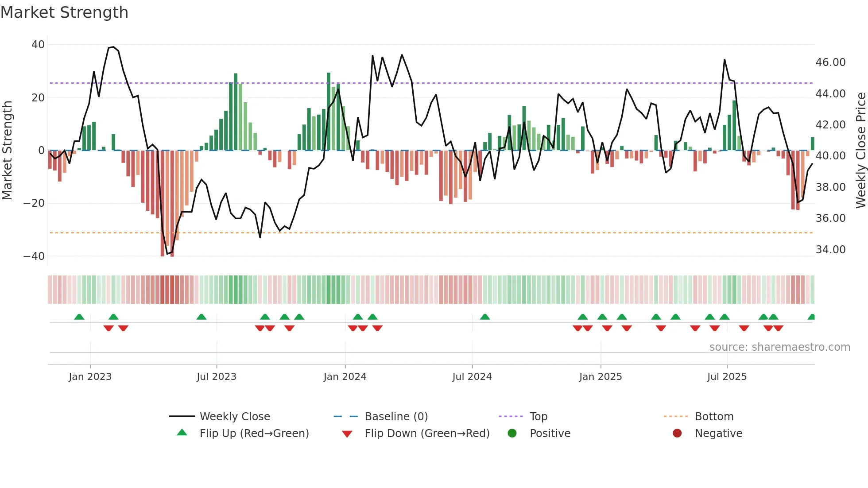Toggle the Flip Down (Green→Red) legend entry

point(415,433)
